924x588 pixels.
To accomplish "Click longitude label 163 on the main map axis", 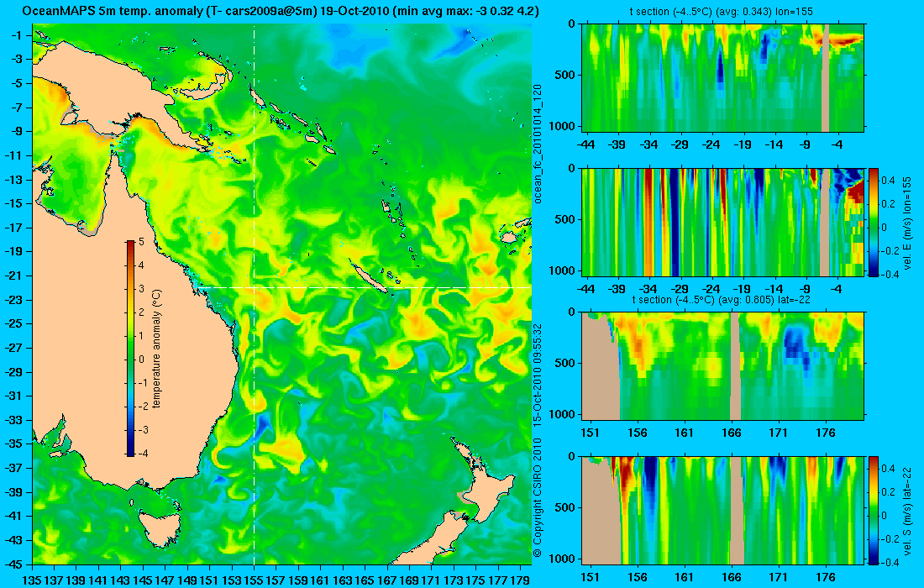I will tap(343, 580).
